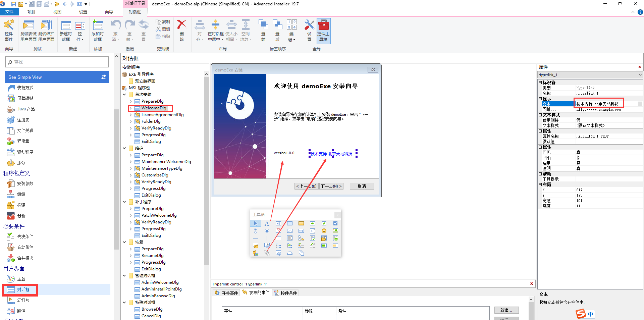The width and height of the screenshot is (644, 320).
Task: Select the green progress bar tool
Action: coord(324,246)
